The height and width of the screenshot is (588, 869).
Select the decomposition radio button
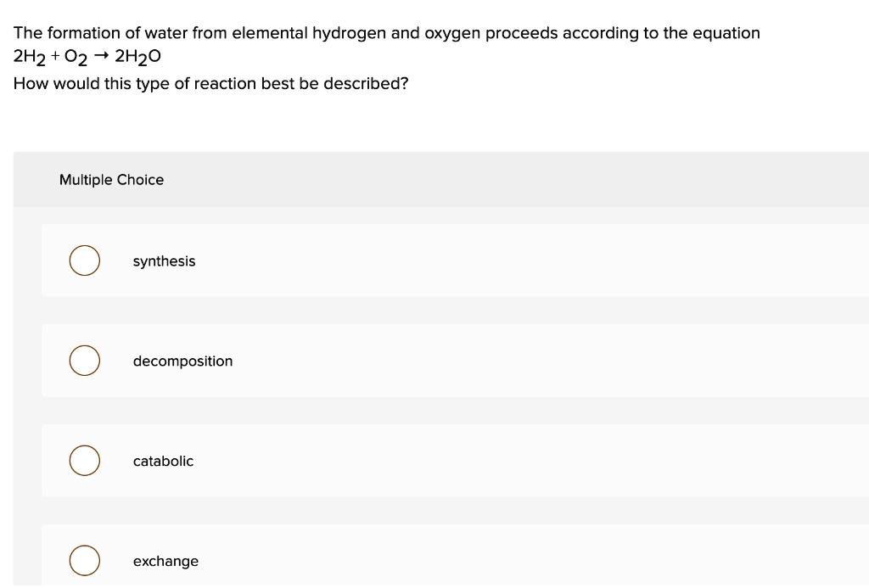(x=84, y=361)
